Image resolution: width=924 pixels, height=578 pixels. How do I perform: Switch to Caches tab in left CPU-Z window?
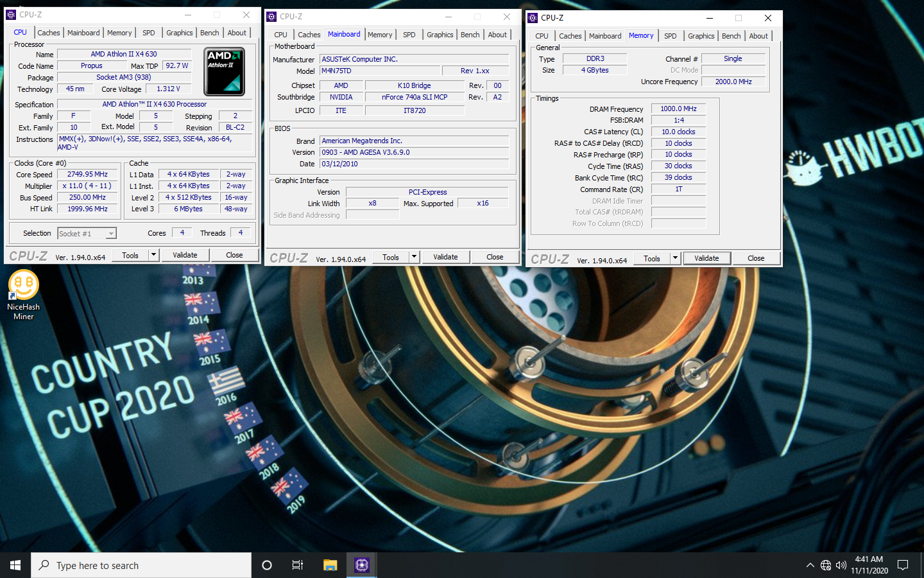[x=48, y=33]
